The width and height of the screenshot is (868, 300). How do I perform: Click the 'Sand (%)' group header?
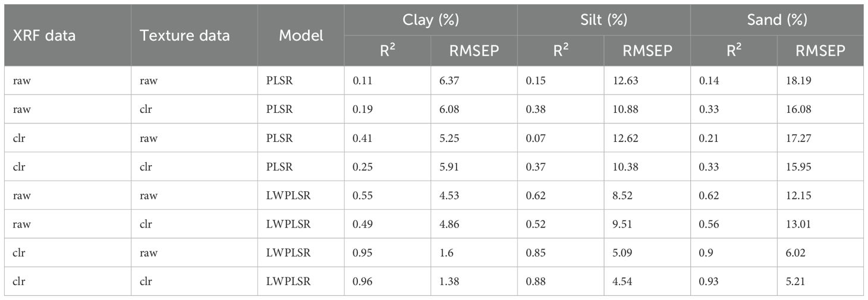[x=776, y=20]
